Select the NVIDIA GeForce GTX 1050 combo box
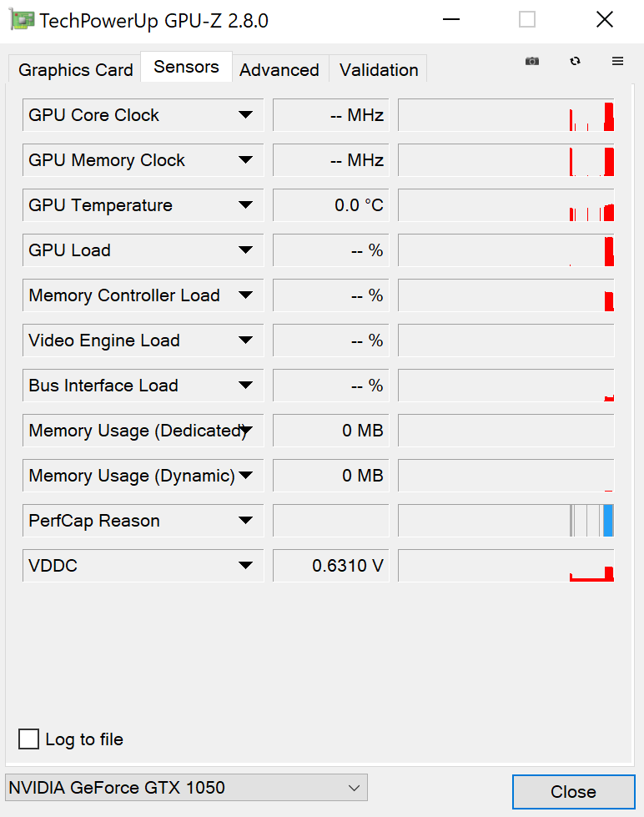This screenshot has height=817, width=644. pos(186,787)
